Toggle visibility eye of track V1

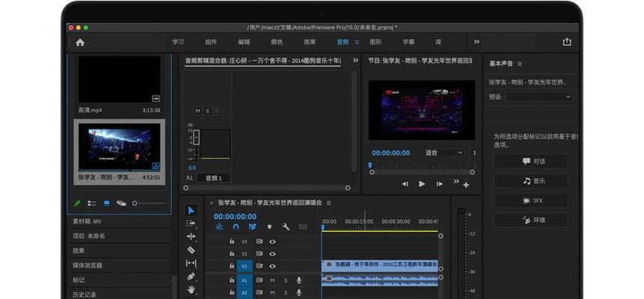(x=272, y=266)
